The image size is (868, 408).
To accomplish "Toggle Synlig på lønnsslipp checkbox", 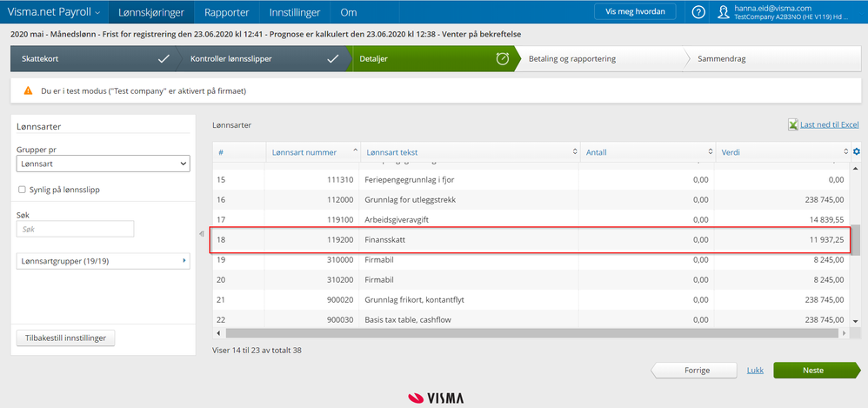I will click(x=22, y=190).
